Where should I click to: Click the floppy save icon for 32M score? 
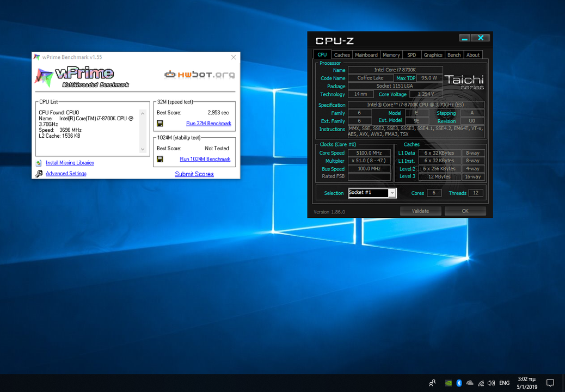pyautogui.click(x=160, y=123)
